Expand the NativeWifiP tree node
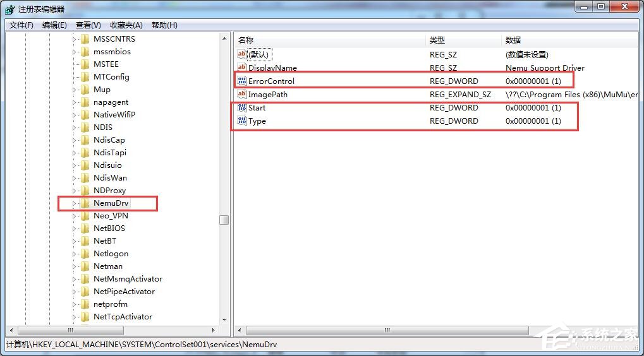644x356 pixels. pos(75,116)
